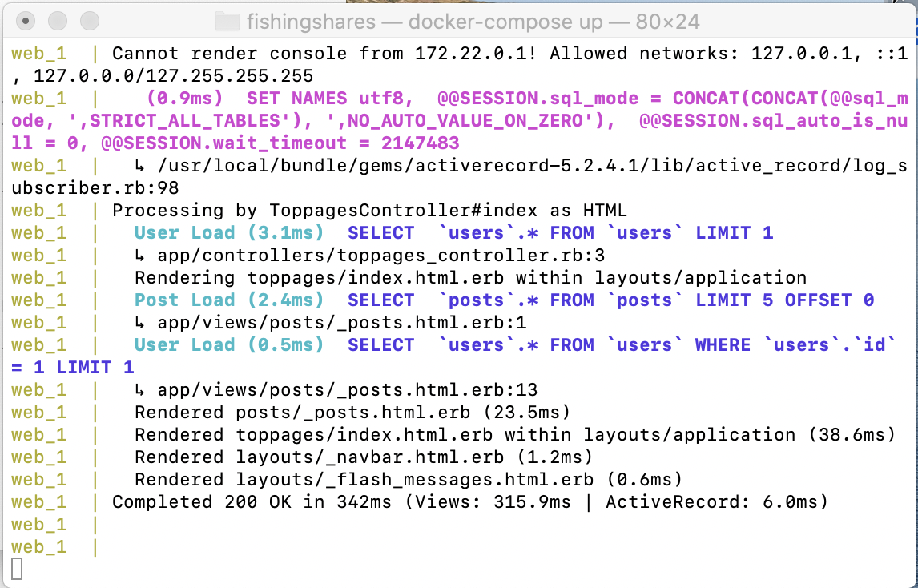Image resolution: width=918 pixels, height=588 pixels.
Task: Click 'app/views/posts/_posts.html.erb:13' path
Action: [347, 390]
